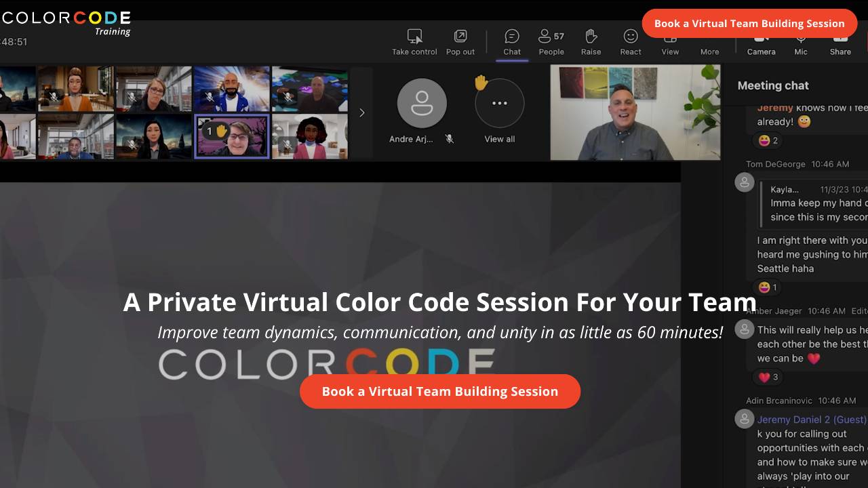Open the React emoji icon

630,42
